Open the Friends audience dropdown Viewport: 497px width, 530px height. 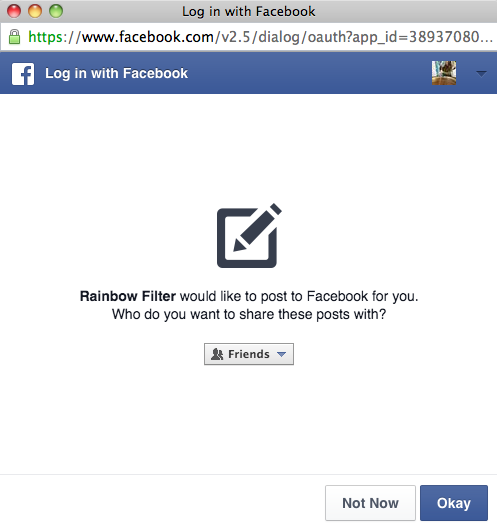point(249,354)
